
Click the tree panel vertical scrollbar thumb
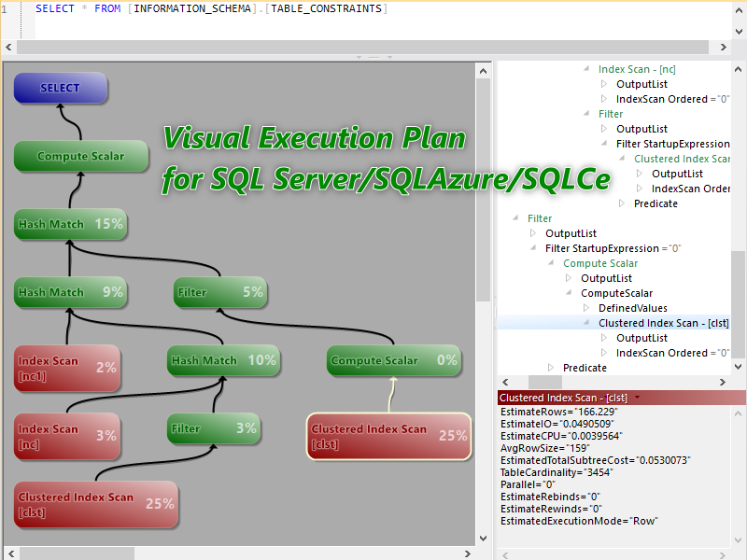(x=738, y=304)
